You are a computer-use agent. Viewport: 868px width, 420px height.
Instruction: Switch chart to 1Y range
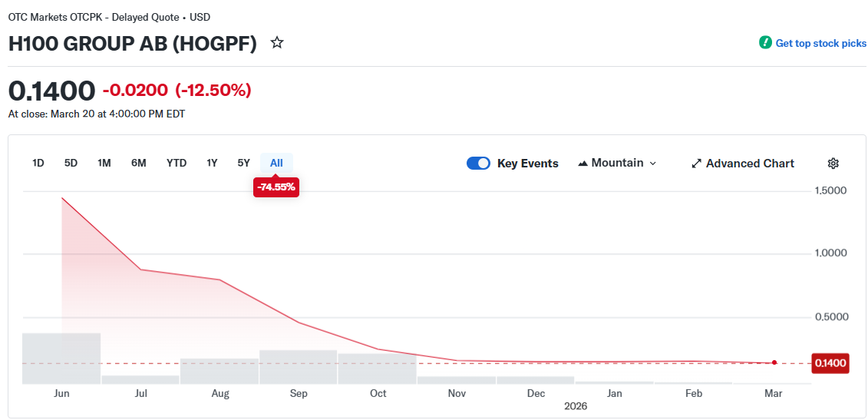[212, 163]
